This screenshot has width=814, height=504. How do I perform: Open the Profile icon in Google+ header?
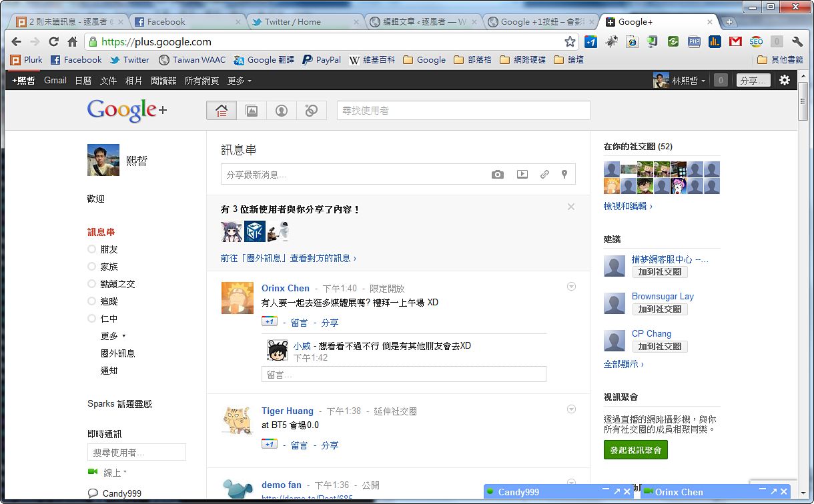pyautogui.click(x=282, y=111)
